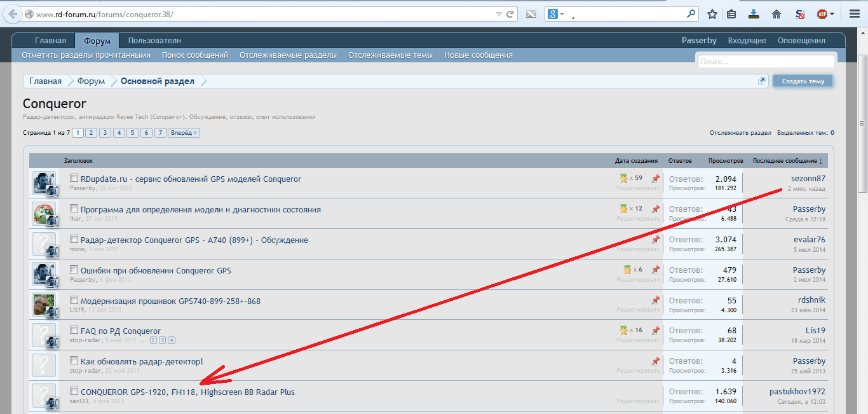Screen dimensions: 868x414
Task: Click the pin icon on RDupdate.ru row
Action: pyautogui.click(x=656, y=179)
